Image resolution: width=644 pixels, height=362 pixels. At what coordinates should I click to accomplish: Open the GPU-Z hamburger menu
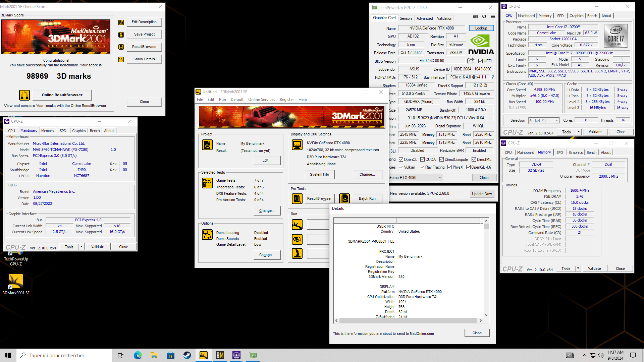tap(493, 16)
